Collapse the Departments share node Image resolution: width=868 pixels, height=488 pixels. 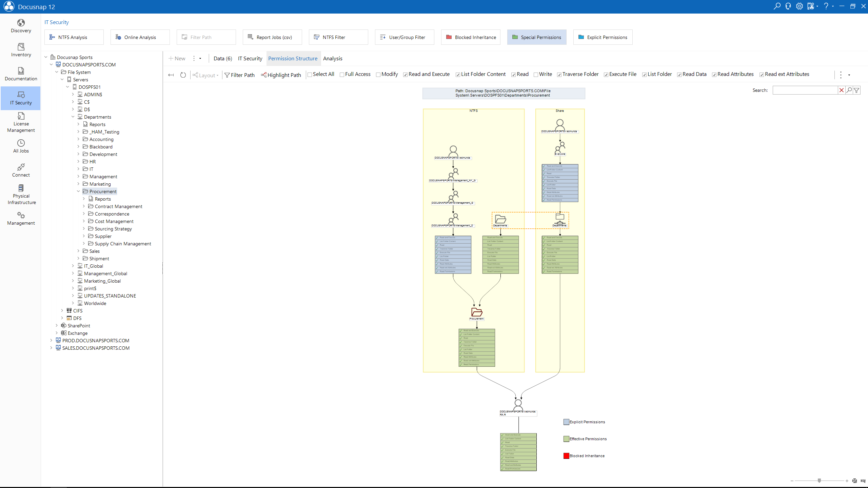click(x=73, y=117)
